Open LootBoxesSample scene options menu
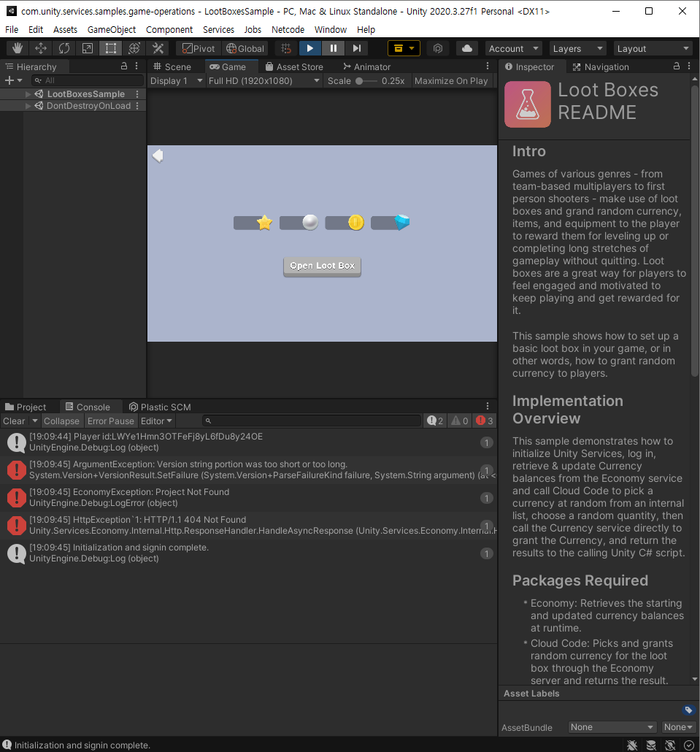The image size is (700, 752). point(137,94)
